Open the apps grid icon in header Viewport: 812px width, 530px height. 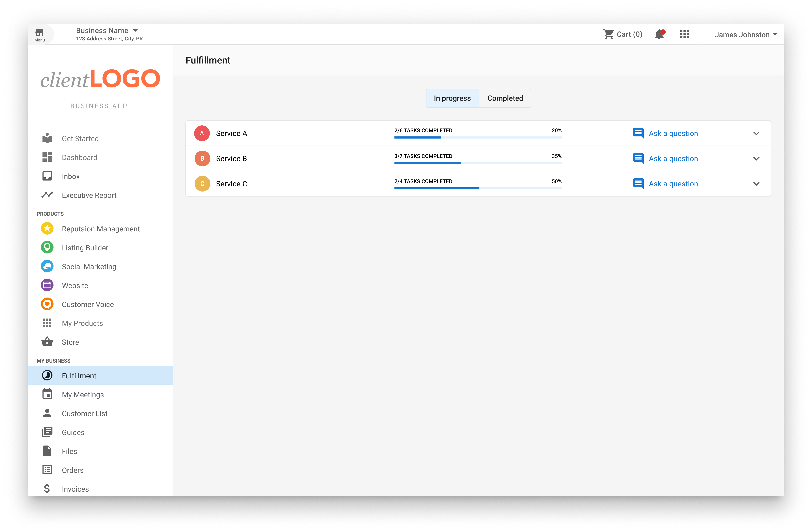[684, 34]
